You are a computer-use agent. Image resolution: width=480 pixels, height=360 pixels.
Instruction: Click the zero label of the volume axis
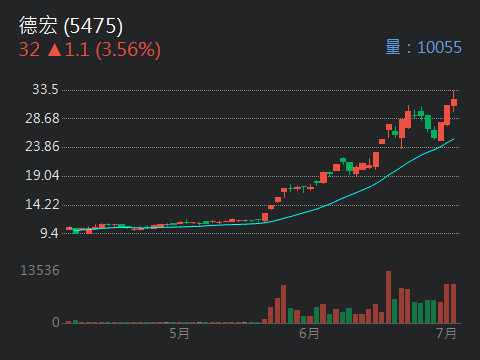[x=56, y=322]
